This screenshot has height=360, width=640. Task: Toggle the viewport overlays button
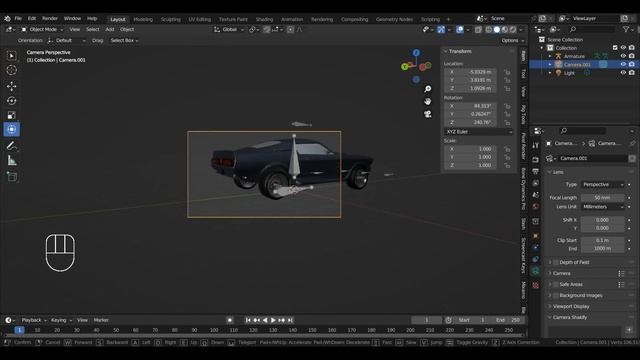coord(460,29)
